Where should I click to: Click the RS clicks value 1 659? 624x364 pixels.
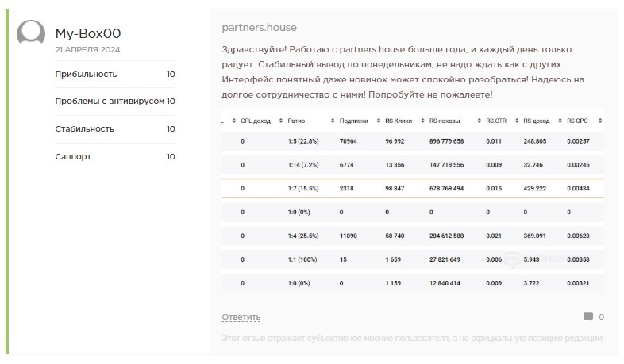393,259
